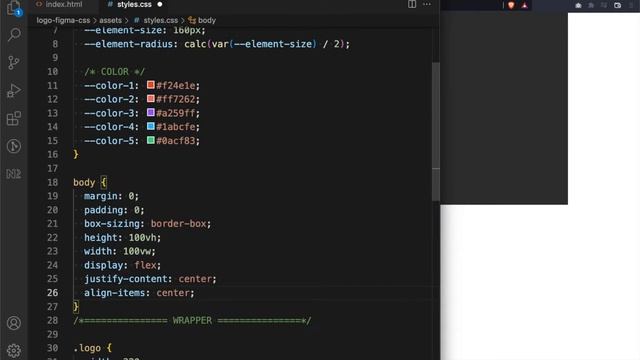Click the Brave shield icon in browser

pyautogui.click(x=511, y=5)
